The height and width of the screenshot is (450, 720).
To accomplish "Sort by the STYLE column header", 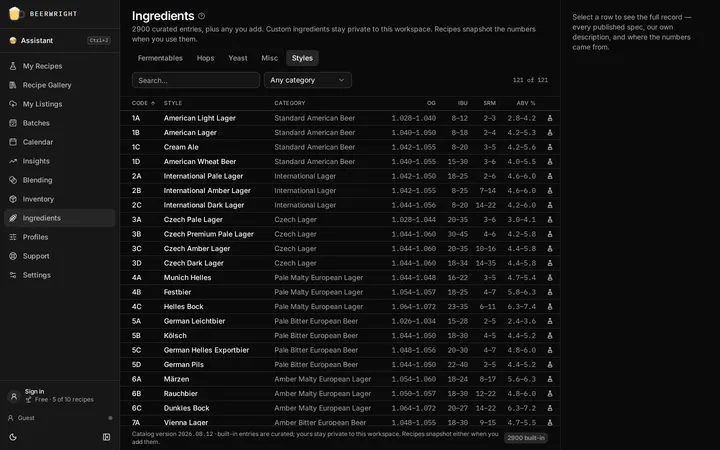I will (173, 103).
